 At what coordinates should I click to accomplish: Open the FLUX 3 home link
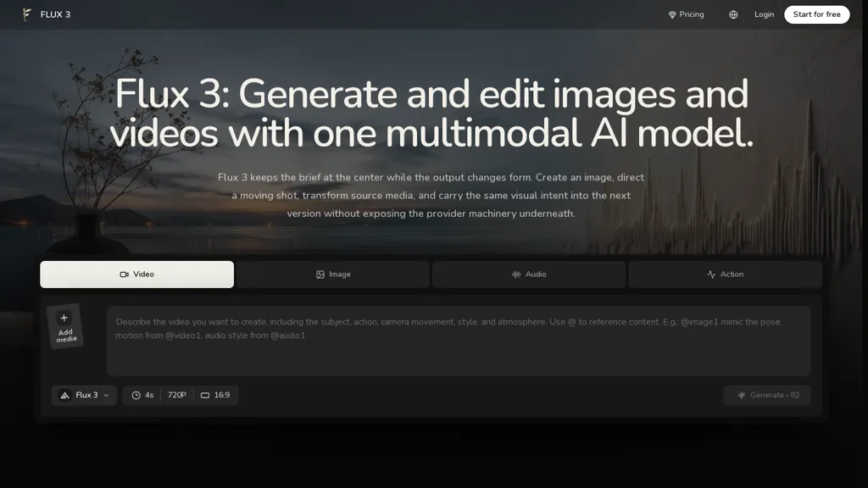[x=47, y=14]
